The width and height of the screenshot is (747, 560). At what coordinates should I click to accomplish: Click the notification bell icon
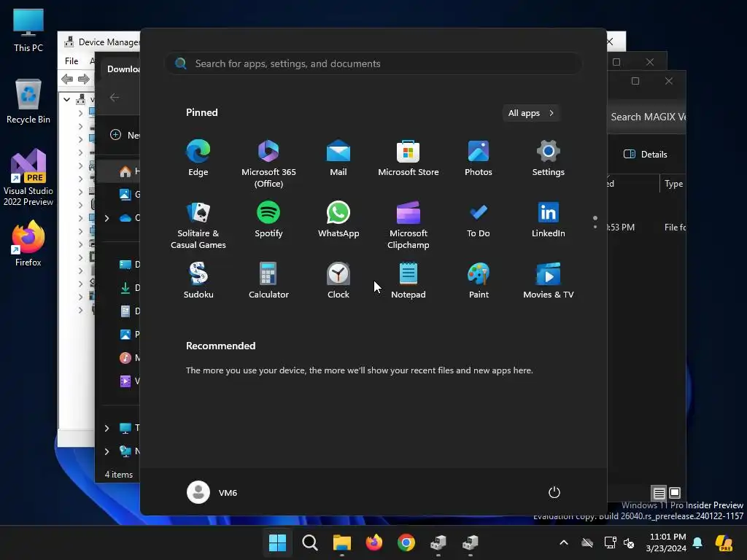click(x=697, y=542)
